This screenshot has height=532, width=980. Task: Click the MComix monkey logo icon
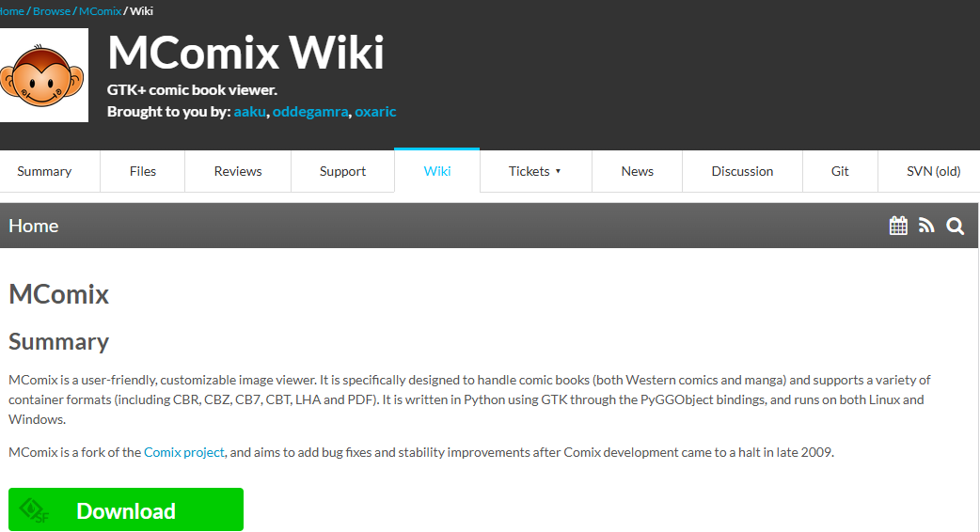point(41,77)
